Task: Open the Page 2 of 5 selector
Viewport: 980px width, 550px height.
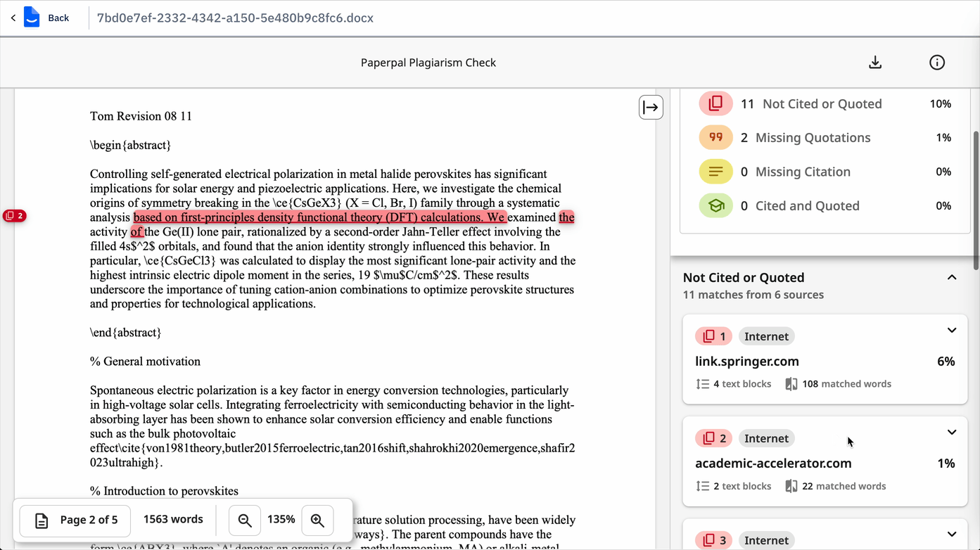Action: [75, 520]
